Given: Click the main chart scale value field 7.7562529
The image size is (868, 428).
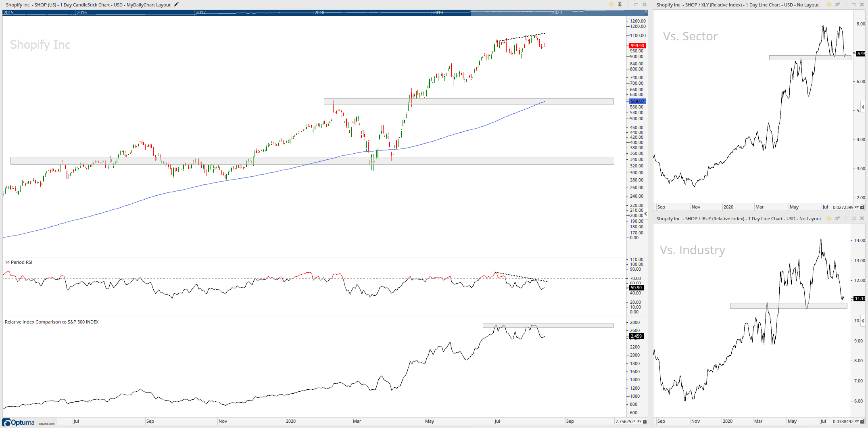Looking at the screenshot, I should pyautogui.click(x=625, y=421).
